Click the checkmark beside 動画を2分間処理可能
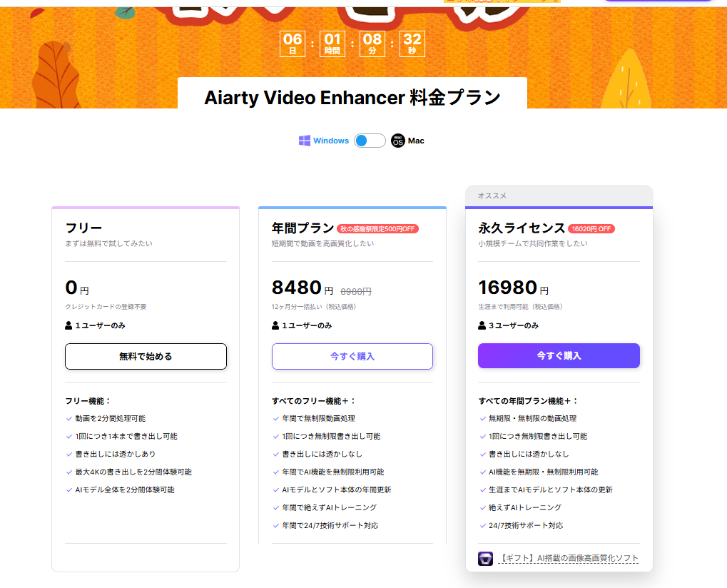This screenshot has height=588, width=727. [69, 419]
